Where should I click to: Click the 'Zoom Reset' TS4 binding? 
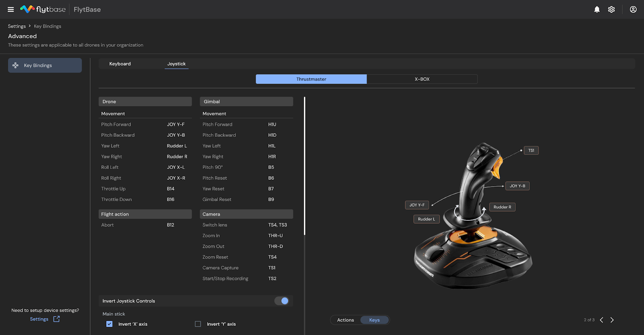(x=272, y=257)
